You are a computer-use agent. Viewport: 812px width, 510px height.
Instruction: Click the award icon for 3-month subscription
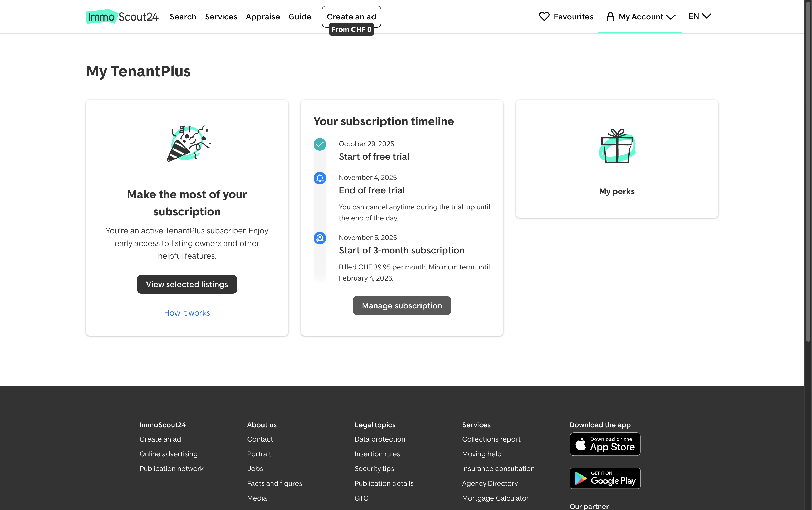320,238
